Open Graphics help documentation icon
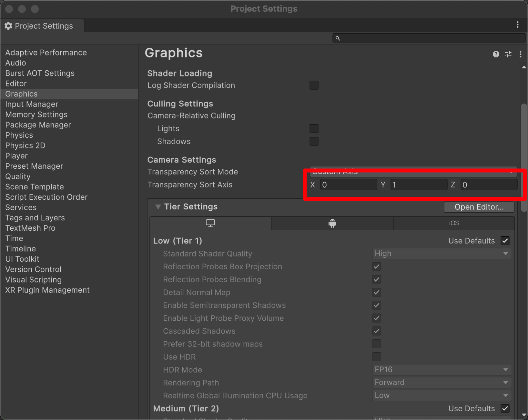528x420 pixels. click(496, 54)
